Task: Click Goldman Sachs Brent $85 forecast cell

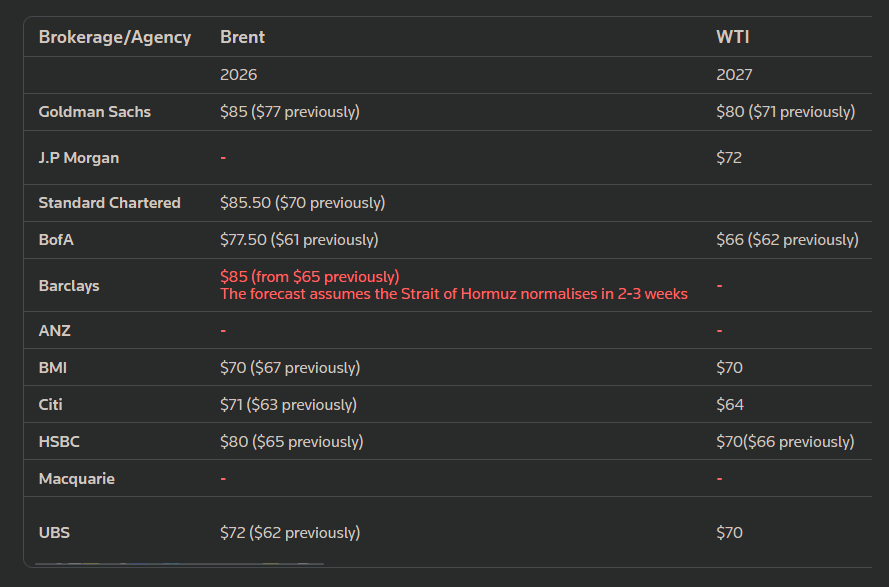Action: 289,112
